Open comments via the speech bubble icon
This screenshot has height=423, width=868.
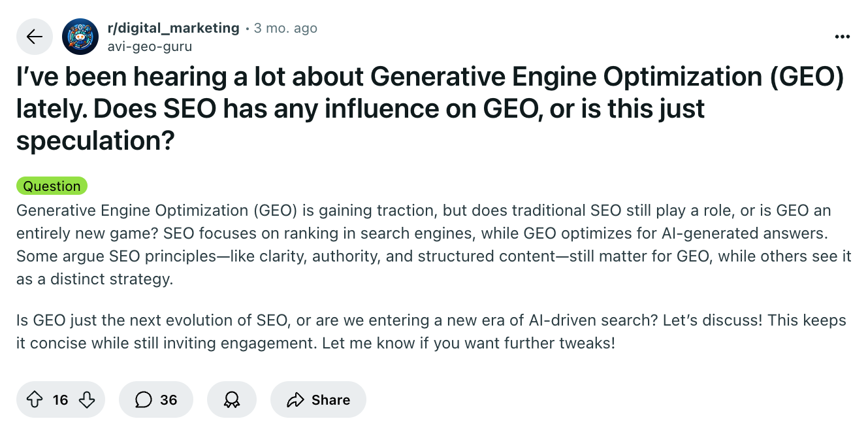click(x=144, y=399)
